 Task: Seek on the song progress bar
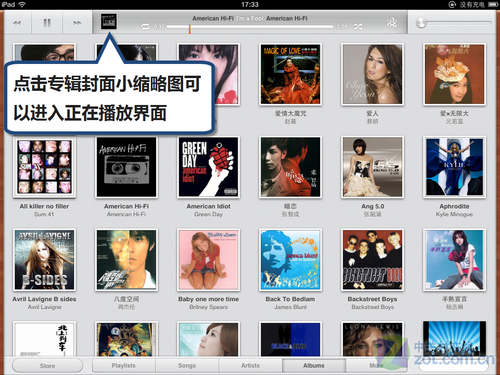point(250,26)
